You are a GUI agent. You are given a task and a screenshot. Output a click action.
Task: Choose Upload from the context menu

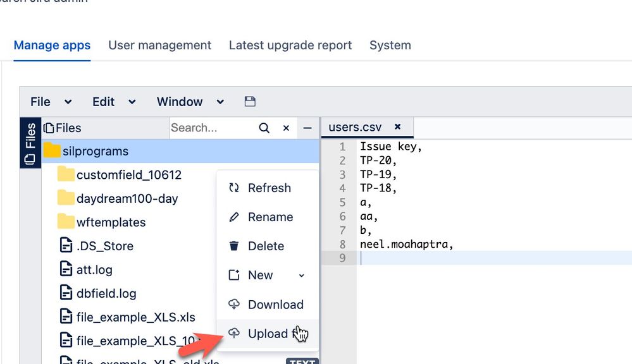click(268, 334)
